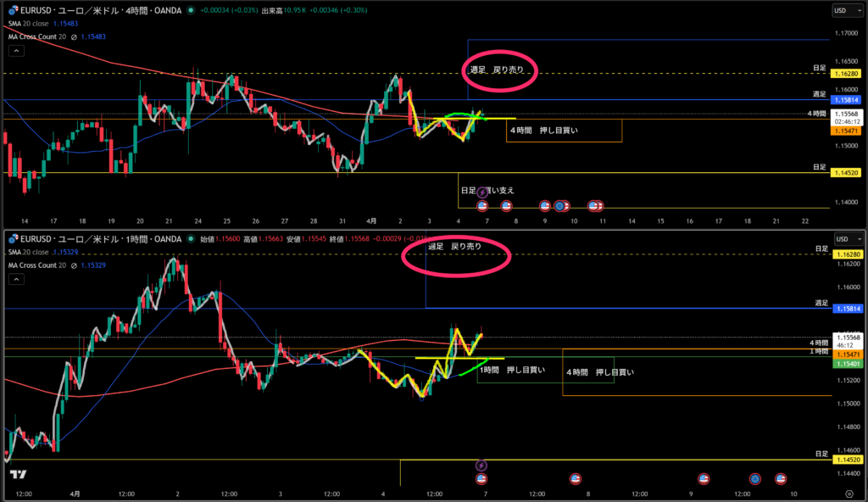Open chart settings gear at bottom-right corner

coord(849,493)
